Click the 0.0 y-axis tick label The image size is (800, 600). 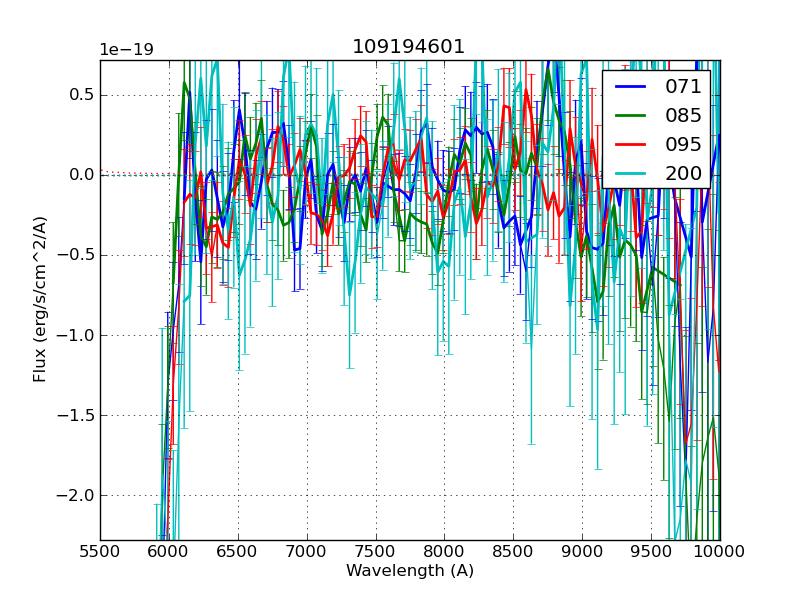(x=80, y=175)
